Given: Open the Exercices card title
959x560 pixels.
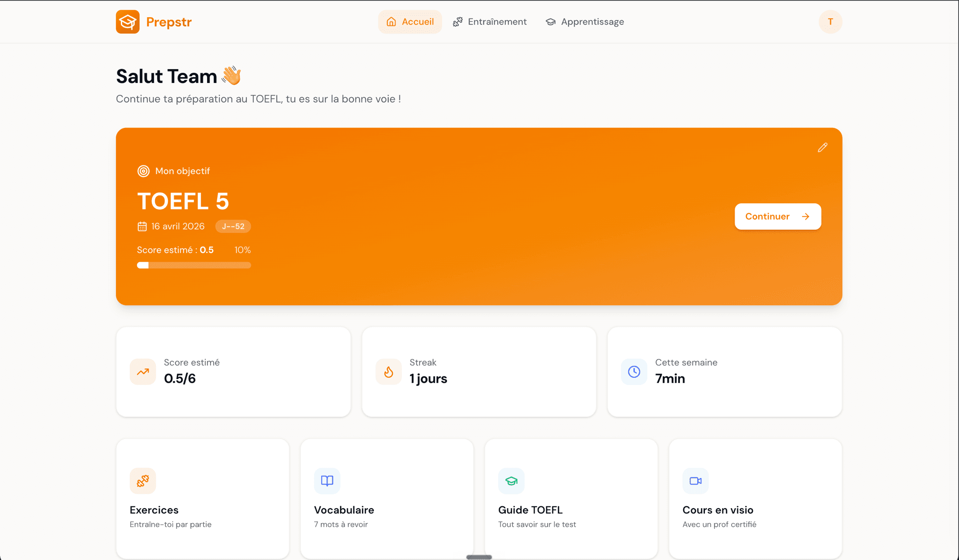Looking at the screenshot, I should click(154, 510).
